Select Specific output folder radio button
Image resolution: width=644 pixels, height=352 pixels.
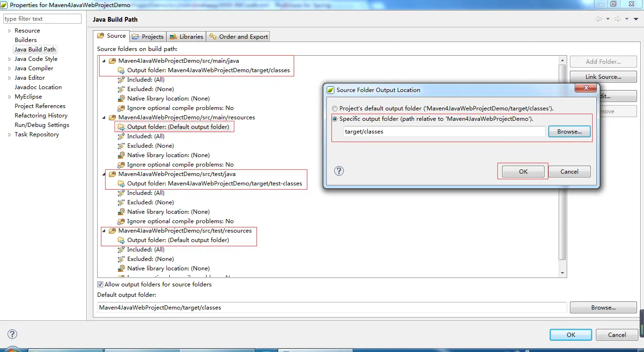pos(335,119)
